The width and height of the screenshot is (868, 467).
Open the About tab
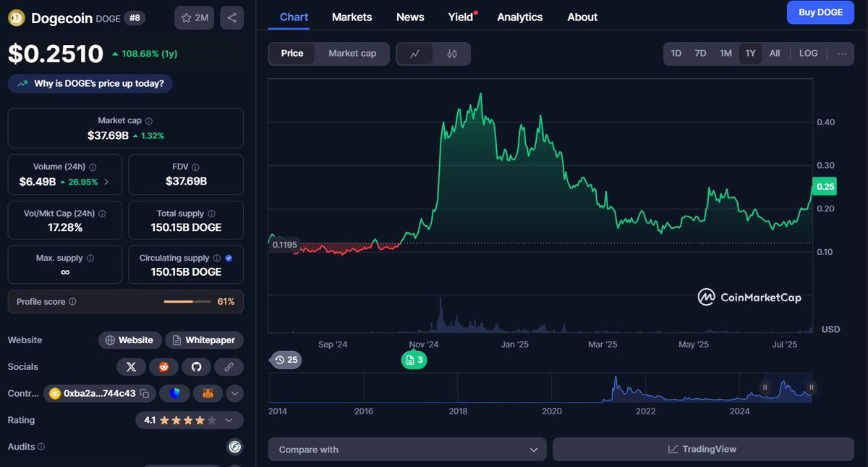click(582, 17)
